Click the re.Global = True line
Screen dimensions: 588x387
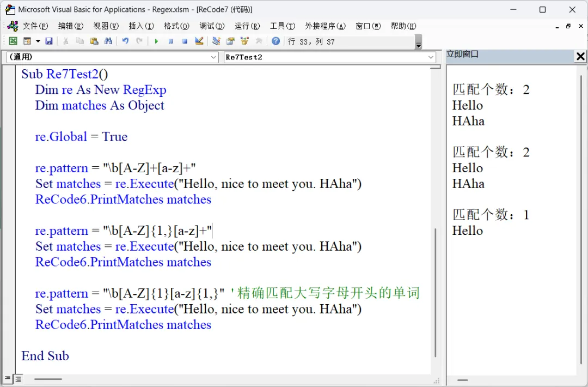click(x=81, y=137)
